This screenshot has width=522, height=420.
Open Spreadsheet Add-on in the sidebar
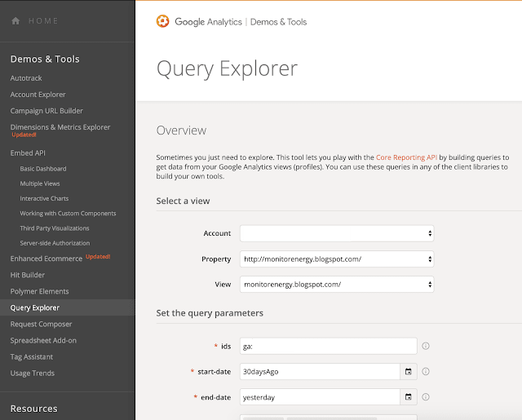(x=43, y=340)
